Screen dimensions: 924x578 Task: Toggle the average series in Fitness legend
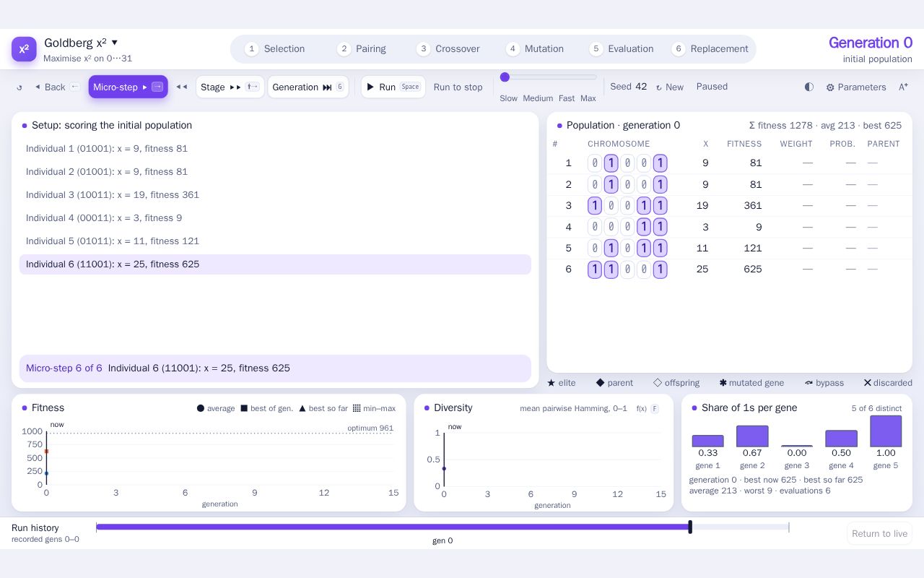pyautogui.click(x=216, y=409)
